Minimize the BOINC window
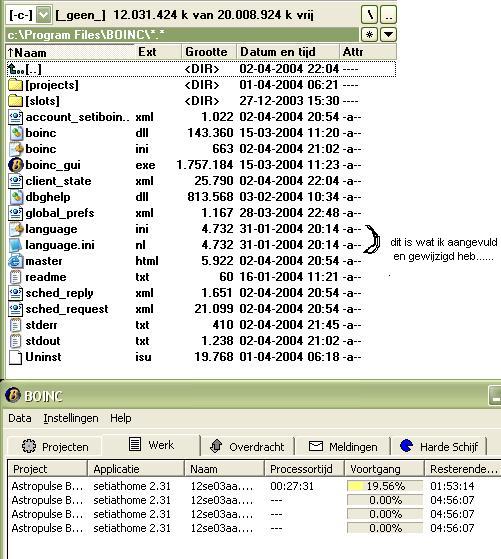Screen dimensions: 501x559 tap(495, 395)
